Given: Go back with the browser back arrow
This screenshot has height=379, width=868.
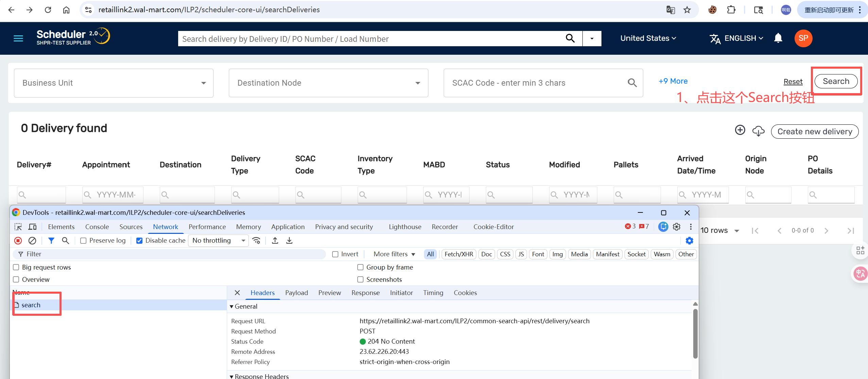Looking at the screenshot, I should coord(11,10).
